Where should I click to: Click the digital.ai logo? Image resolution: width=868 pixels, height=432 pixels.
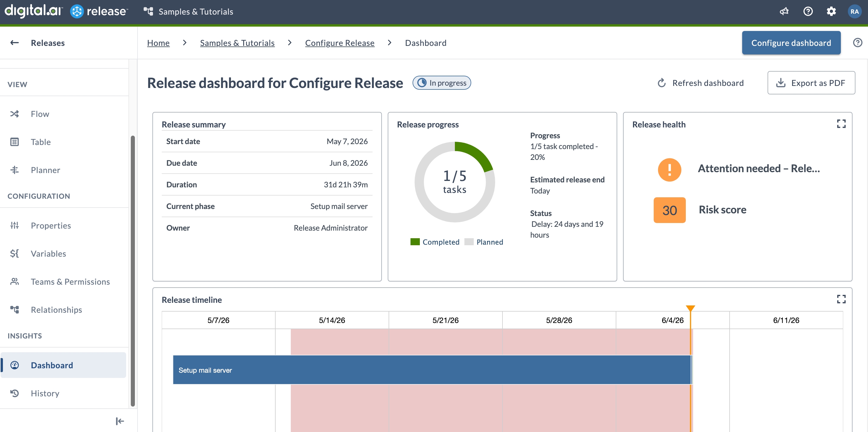pos(33,11)
